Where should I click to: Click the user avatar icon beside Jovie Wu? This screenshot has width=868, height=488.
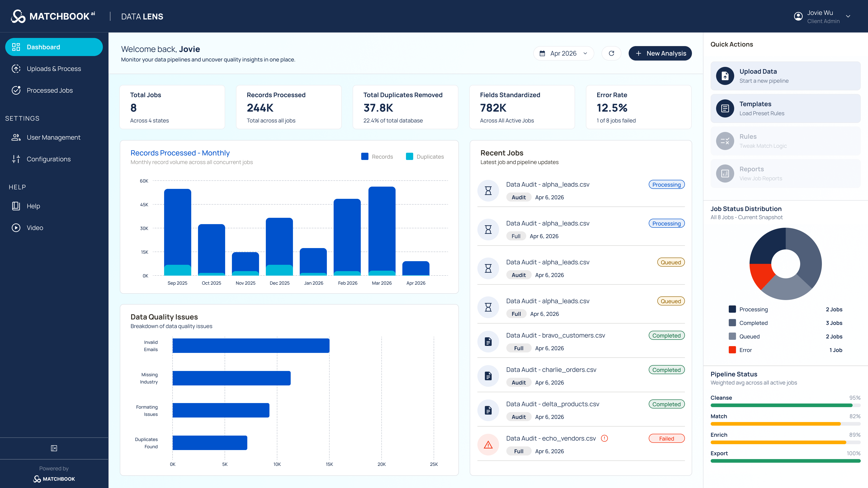coord(798,16)
